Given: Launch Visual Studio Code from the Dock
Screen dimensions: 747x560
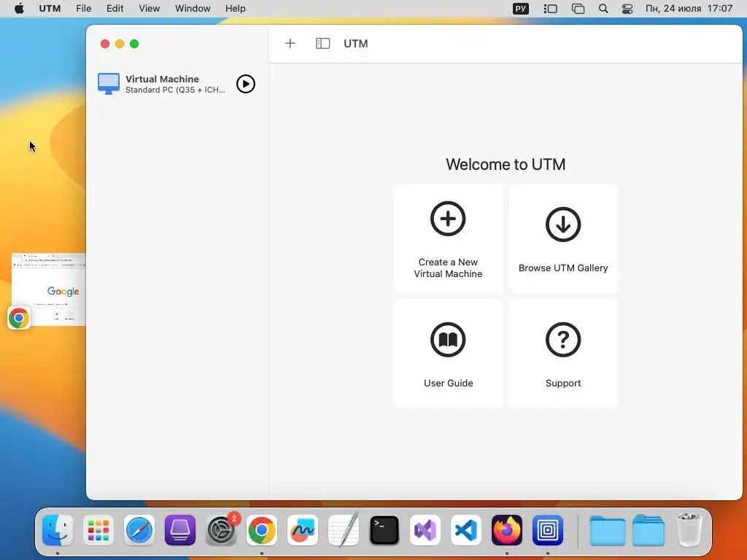Looking at the screenshot, I should coord(466,530).
